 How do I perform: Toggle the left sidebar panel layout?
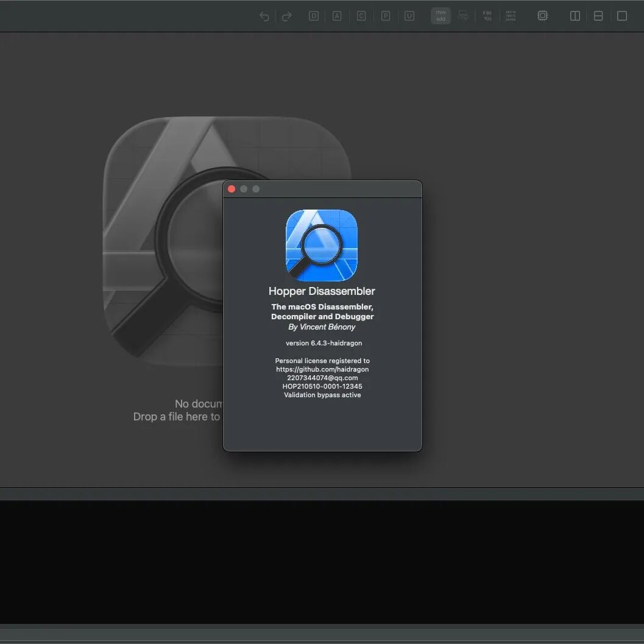click(x=575, y=16)
